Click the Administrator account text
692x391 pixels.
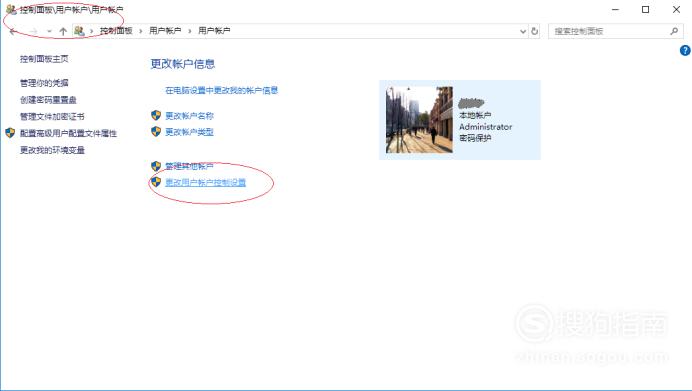[485, 127]
